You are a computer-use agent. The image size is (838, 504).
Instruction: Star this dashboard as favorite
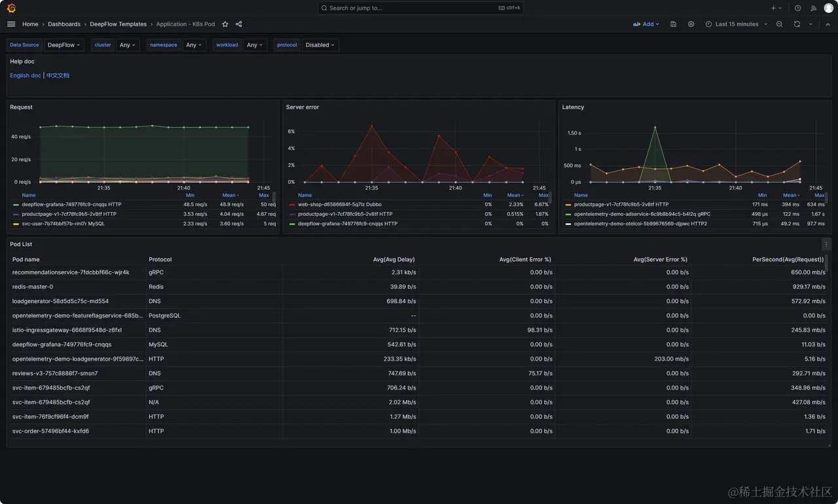(x=225, y=24)
